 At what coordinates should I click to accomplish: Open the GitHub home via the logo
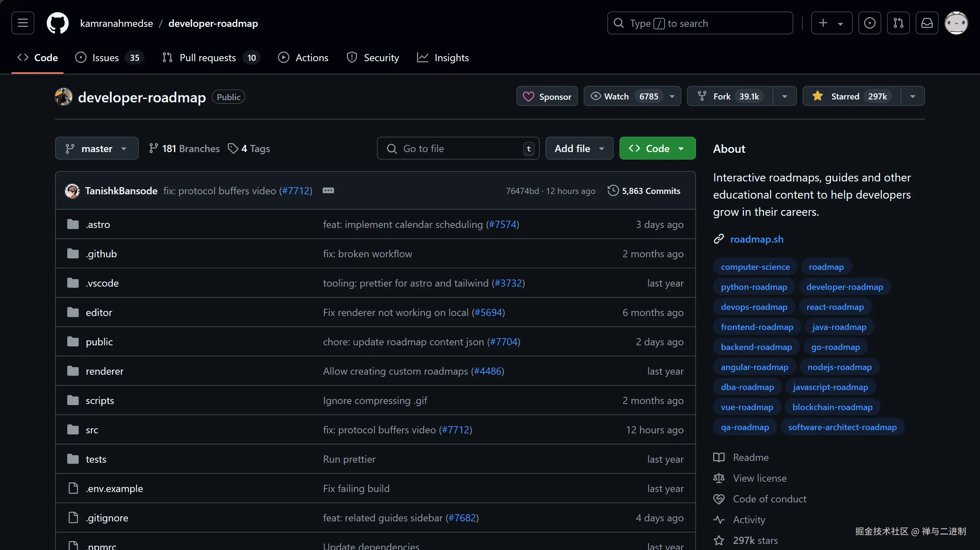coord(58,23)
